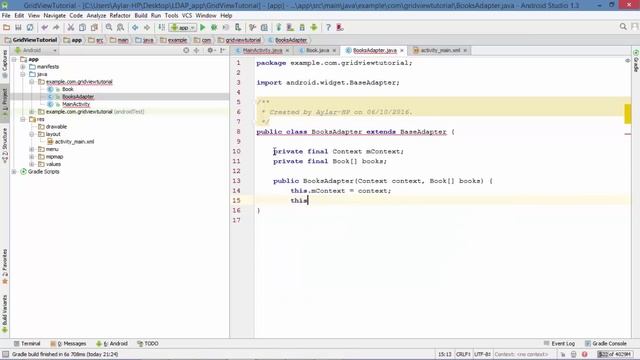Select activity_main.xml in the project tree
The width and height of the screenshot is (640, 360).
click(x=74, y=142)
